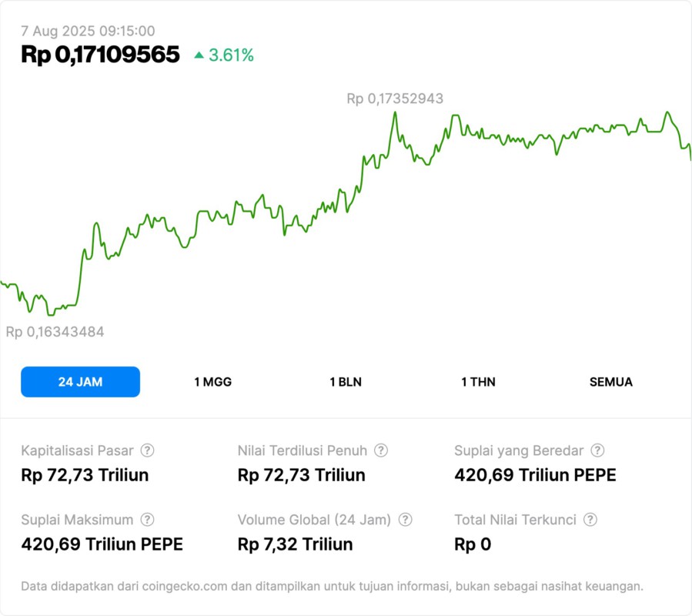
Task: Select SEMUA to view all-time chart
Action: tap(611, 382)
